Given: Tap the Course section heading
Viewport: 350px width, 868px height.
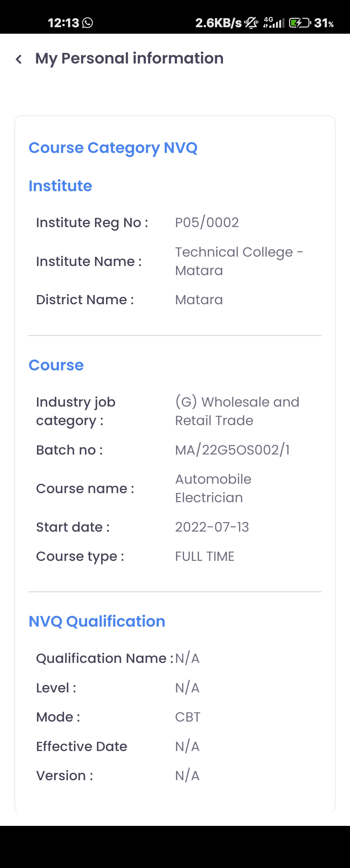Looking at the screenshot, I should [x=56, y=365].
